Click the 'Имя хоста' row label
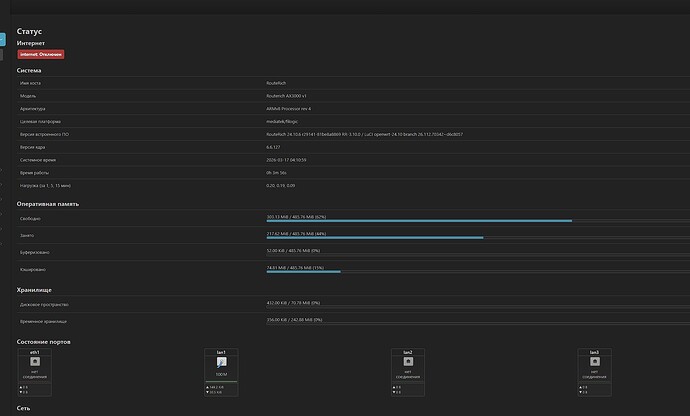This screenshot has width=690, height=416. pos(30,83)
